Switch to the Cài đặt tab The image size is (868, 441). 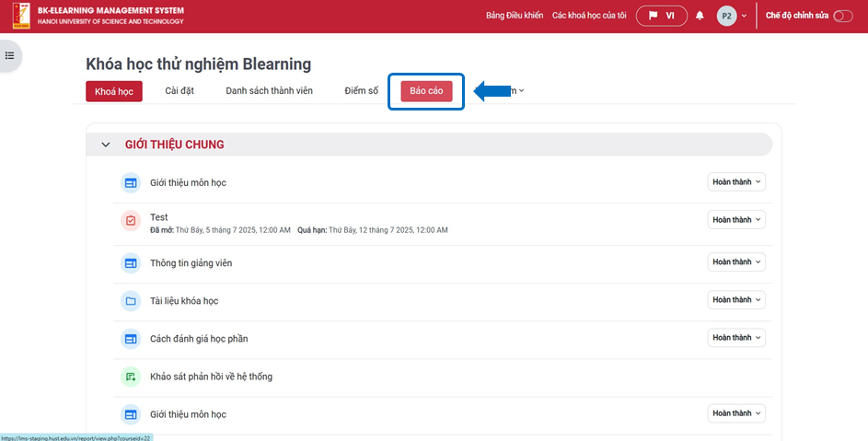[x=179, y=91]
